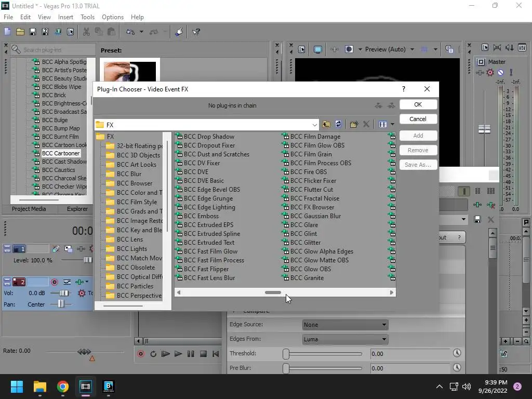Open Windows Start menu
The height and width of the screenshot is (399, 532).
coord(17,386)
